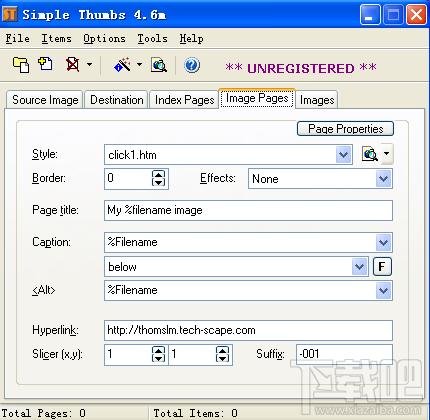Screen dimensions: 430x420
Task: Click the toolbar preview in browser icon
Action: (x=159, y=65)
